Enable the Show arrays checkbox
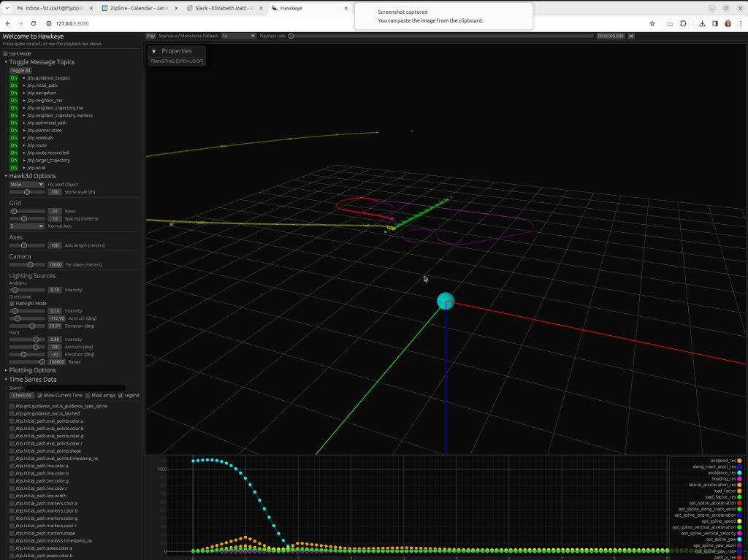The width and height of the screenshot is (748, 560). [88, 396]
